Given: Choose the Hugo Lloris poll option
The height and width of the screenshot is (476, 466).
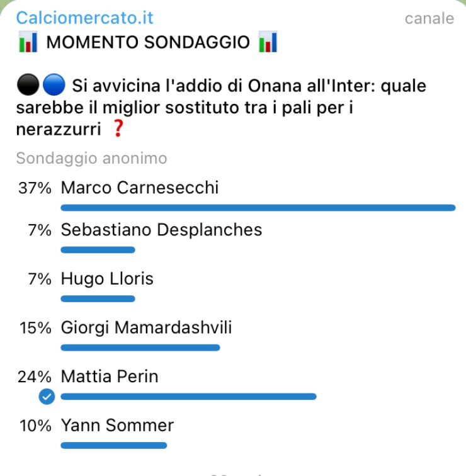Looking at the screenshot, I should click(107, 279).
